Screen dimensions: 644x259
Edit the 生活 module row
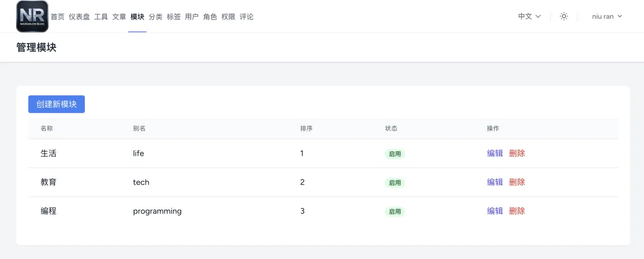click(495, 153)
